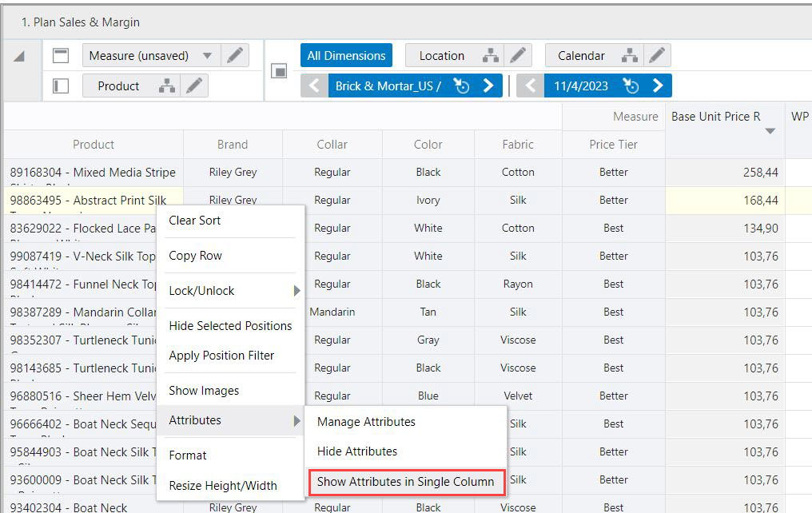Viewport: 812px width, 513px height.
Task: Select row 96666402 - Boat Neck Sequ
Action: pos(82,424)
